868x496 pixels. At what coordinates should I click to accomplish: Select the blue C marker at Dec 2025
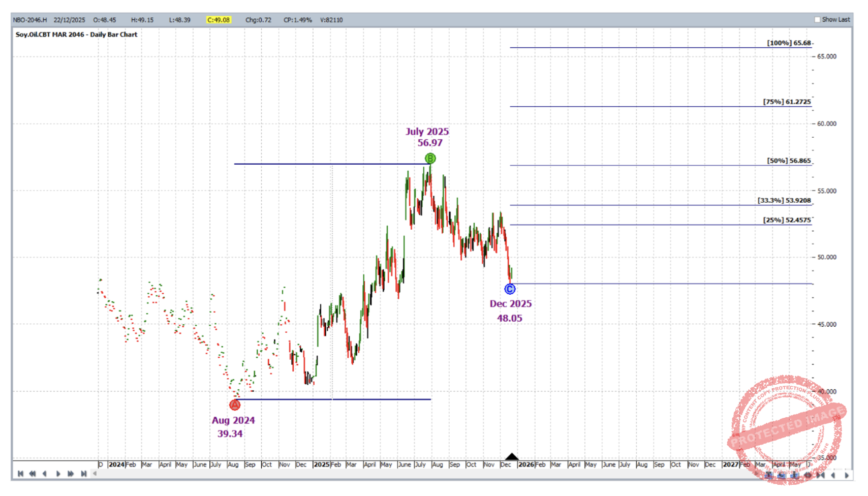click(510, 289)
